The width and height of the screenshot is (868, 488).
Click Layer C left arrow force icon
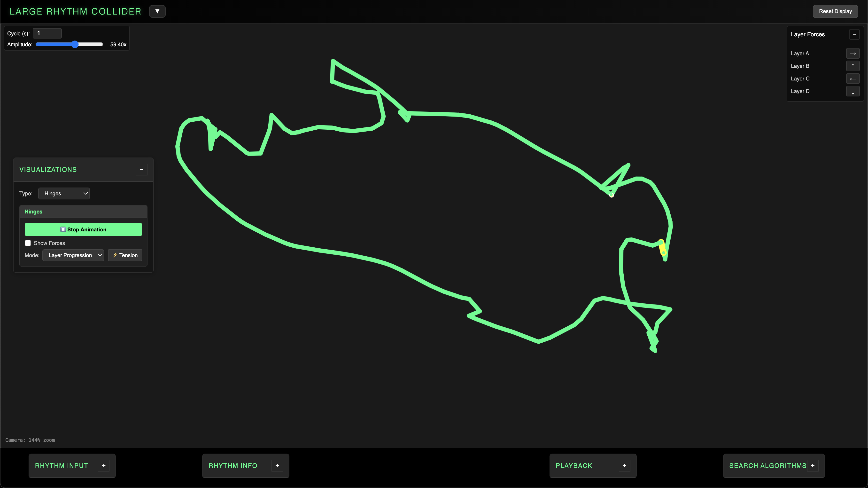click(x=852, y=79)
